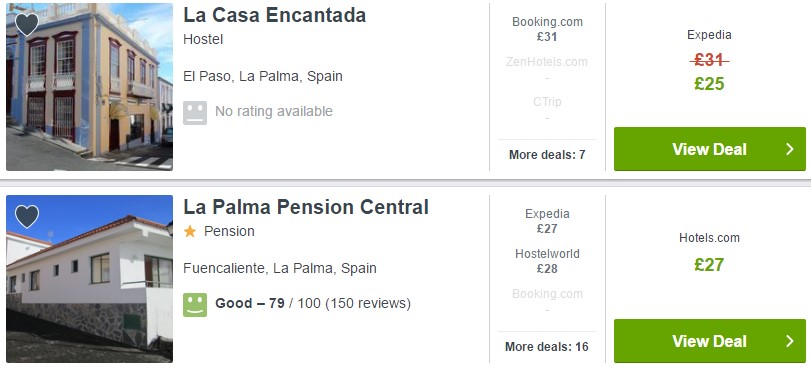Click El Paso, La Palma, Spain location
Viewport: 811px width, 368px height.
263,77
